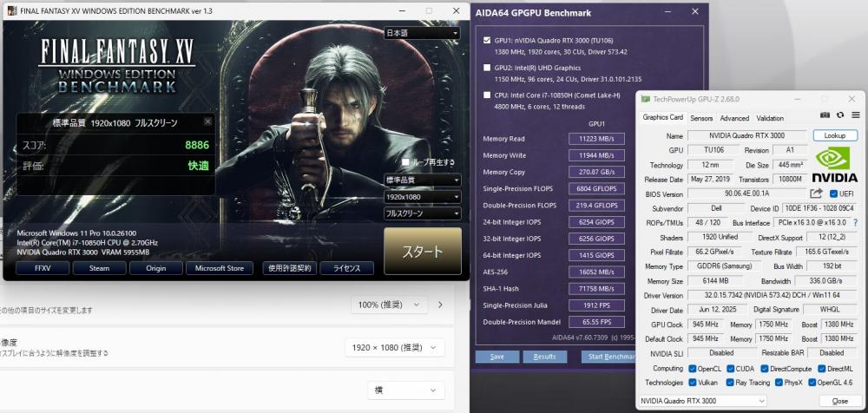The image size is (868, 413).
Task: Click the GPU-Z title bar app icon
Action: point(646,99)
